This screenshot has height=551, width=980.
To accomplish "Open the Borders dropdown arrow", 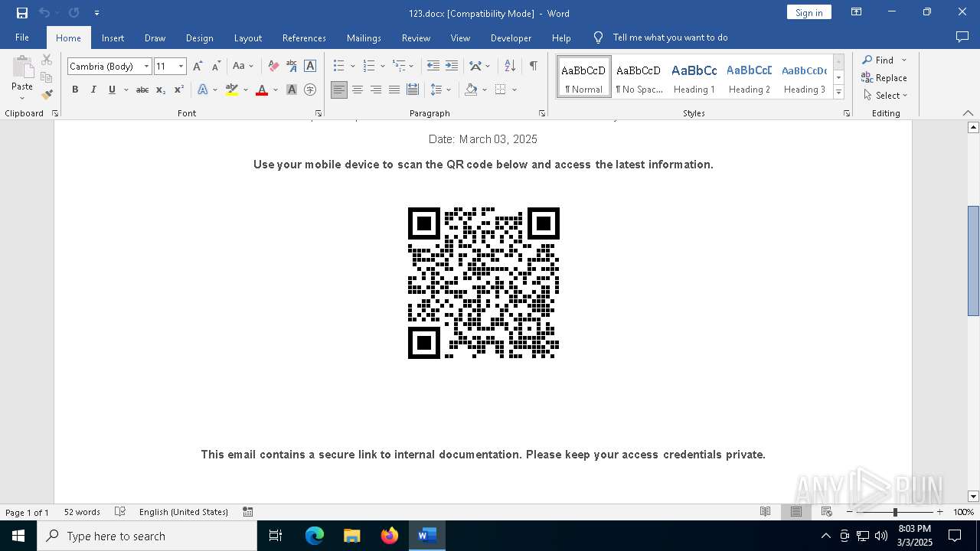I will (514, 90).
